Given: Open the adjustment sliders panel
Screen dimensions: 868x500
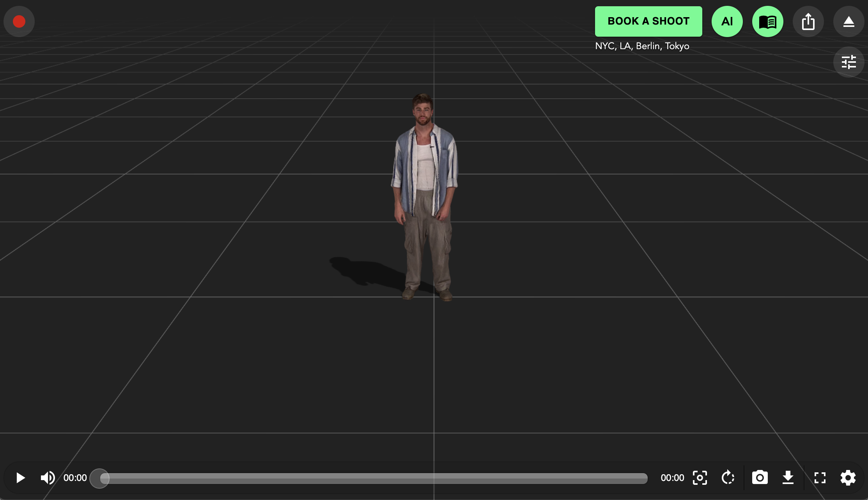Looking at the screenshot, I should click(x=849, y=62).
